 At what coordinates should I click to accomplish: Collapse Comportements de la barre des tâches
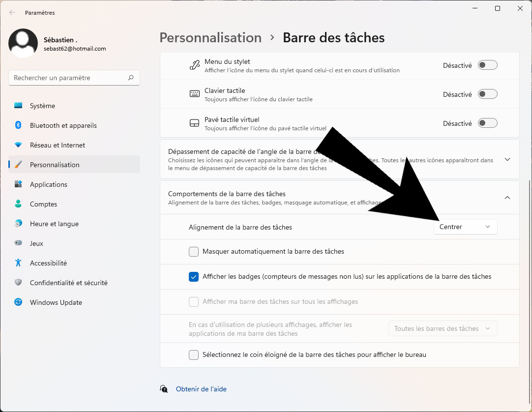click(x=507, y=198)
